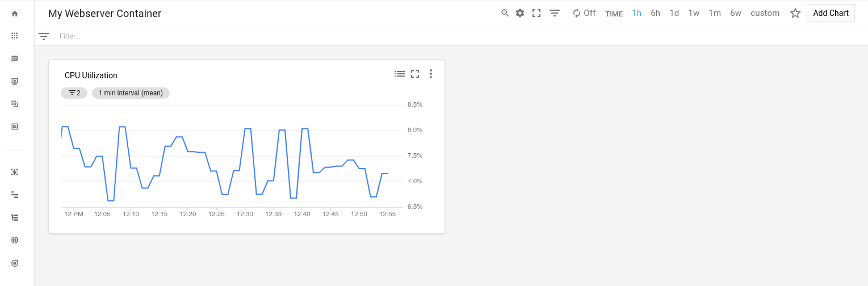Screen dimensions: 868x286
Task: Open the header filter list icon
Action: [x=555, y=13]
